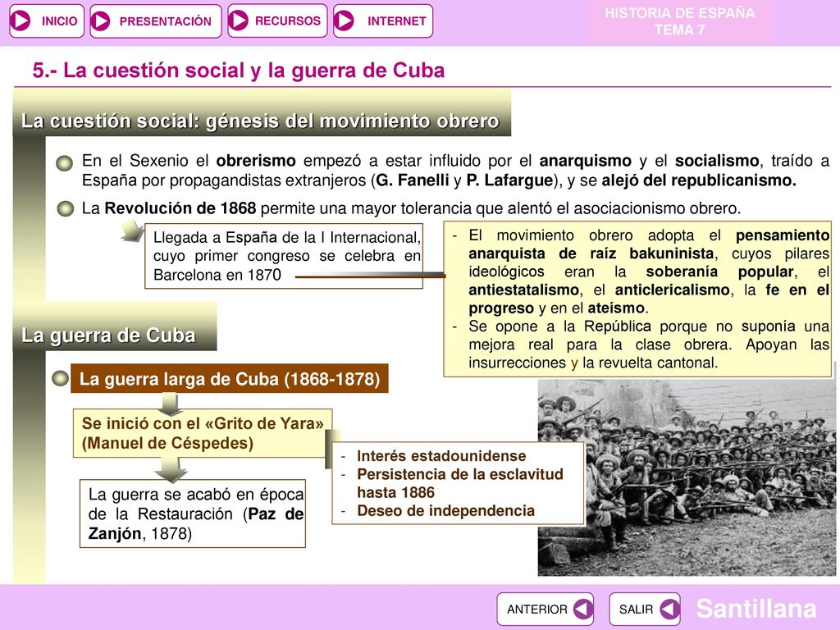
Task: Click the bullet beside 'En el Sexenio el obrerismo'
Action: click(65, 162)
